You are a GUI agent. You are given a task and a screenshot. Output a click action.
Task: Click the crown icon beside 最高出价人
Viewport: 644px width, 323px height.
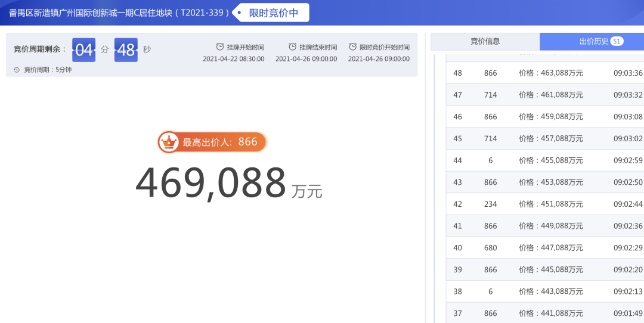(169, 142)
